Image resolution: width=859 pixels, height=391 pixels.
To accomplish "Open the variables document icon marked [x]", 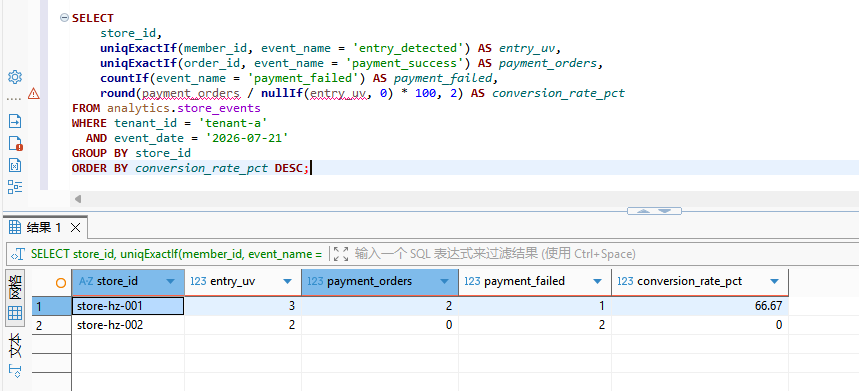I will [15, 165].
